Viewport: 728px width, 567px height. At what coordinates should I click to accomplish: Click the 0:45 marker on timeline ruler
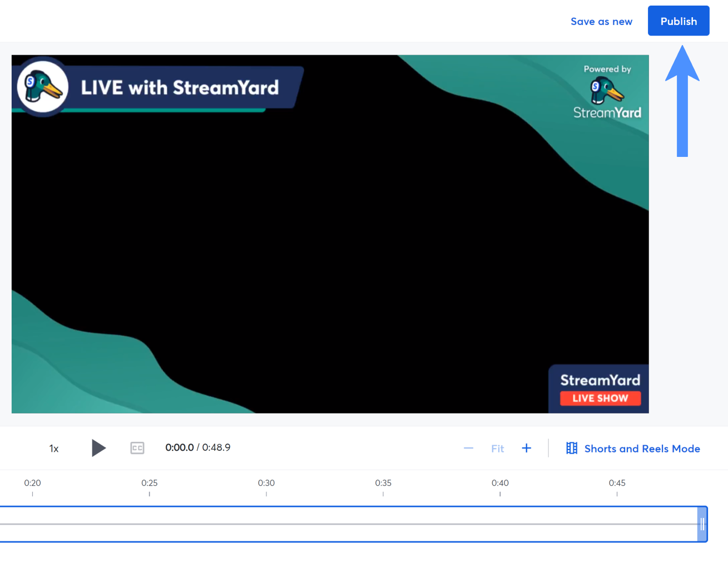pyautogui.click(x=617, y=483)
